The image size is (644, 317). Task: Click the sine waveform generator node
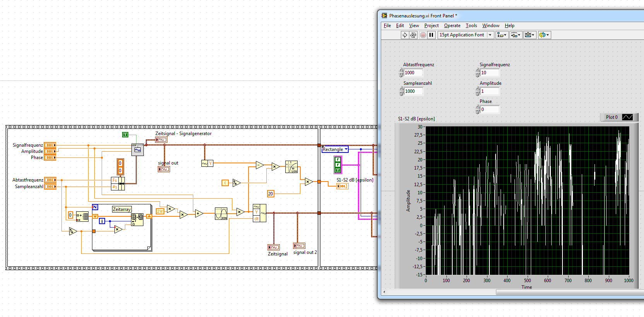pyautogui.click(x=138, y=149)
